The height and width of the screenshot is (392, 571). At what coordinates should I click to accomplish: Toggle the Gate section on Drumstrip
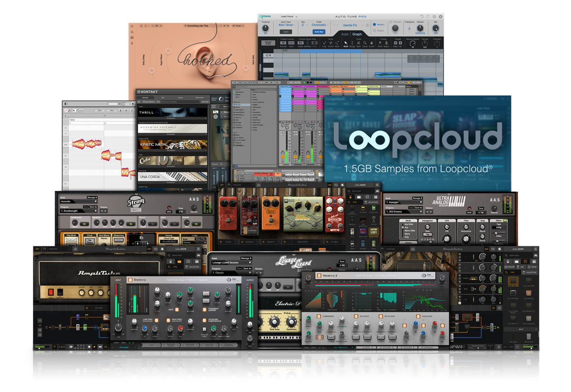[177, 310]
